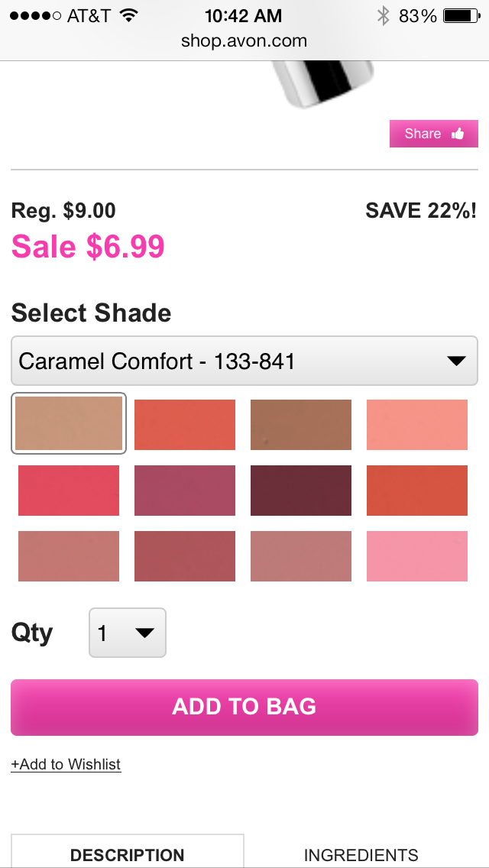Select the brown shade in first row
Image resolution: width=489 pixels, height=868 pixels.
click(301, 425)
